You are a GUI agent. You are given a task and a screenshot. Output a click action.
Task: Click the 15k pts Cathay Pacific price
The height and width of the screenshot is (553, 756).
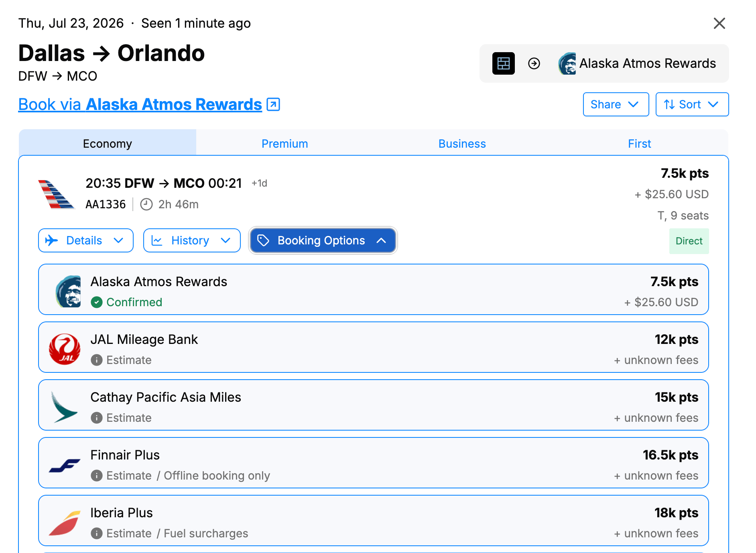point(677,397)
